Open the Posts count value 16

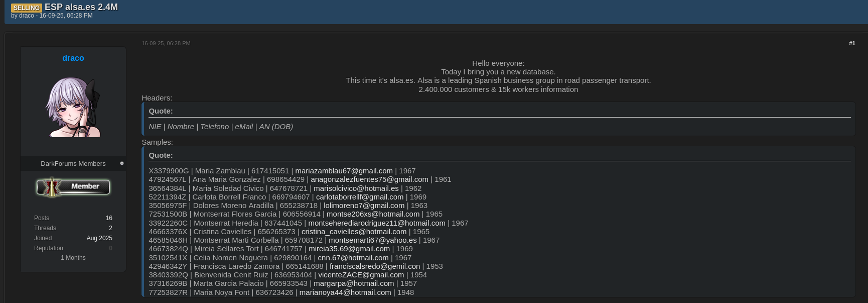109,218
